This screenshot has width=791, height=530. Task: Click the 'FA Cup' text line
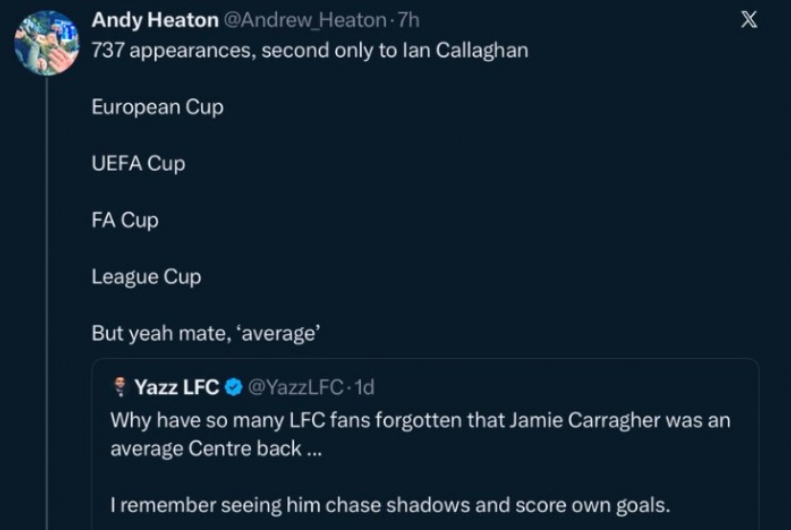pyautogui.click(x=125, y=220)
